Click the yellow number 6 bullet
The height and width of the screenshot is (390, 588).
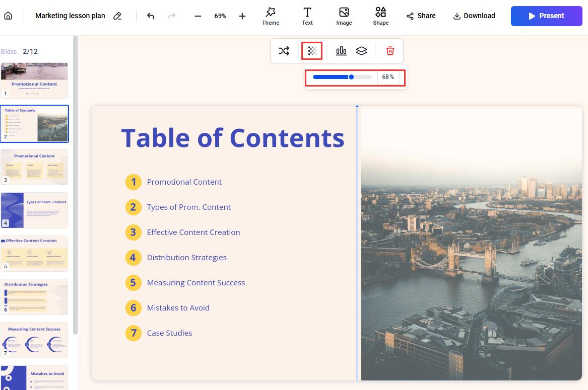pos(133,308)
